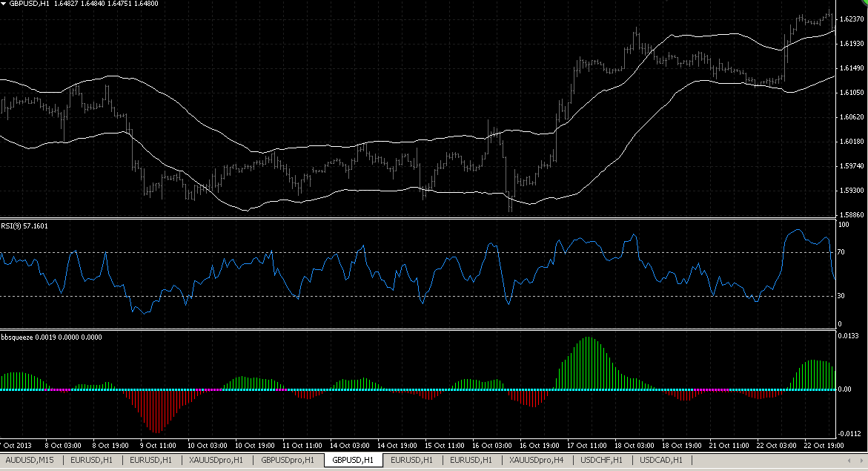Click the RSI oversold level label 30

pyautogui.click(x=841, y=296)
